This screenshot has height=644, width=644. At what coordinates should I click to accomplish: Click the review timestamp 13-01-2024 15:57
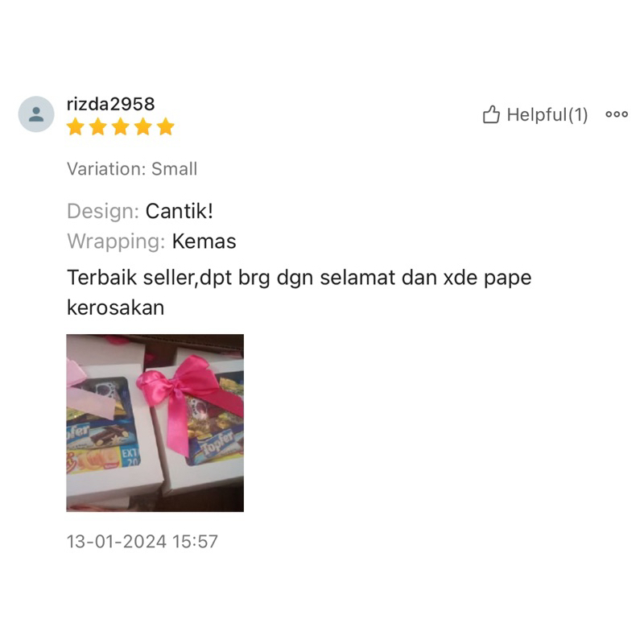142,541
